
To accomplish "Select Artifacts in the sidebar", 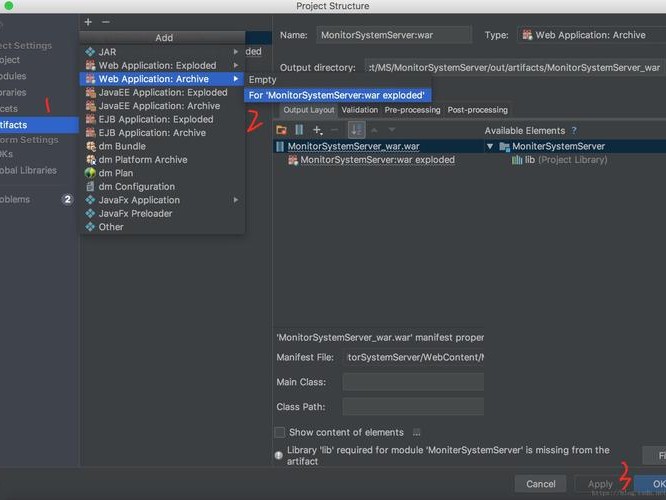I will tap(39, 125).
